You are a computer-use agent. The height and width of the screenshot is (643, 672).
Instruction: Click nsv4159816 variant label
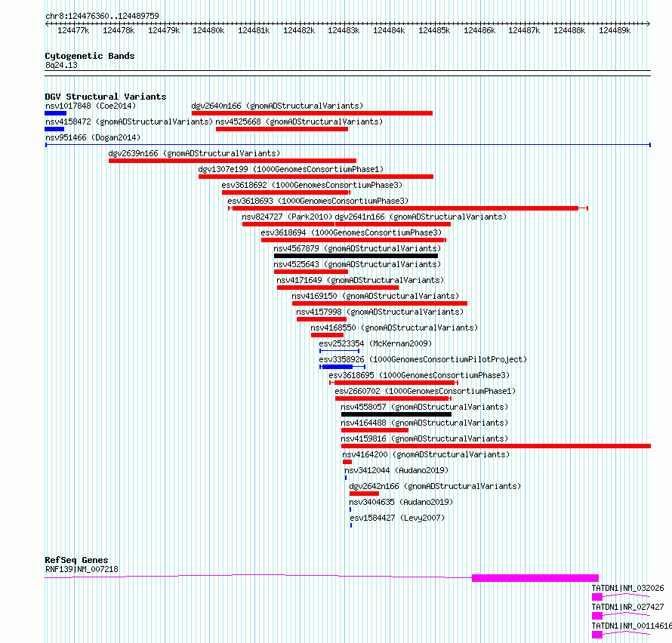[424, 438]
